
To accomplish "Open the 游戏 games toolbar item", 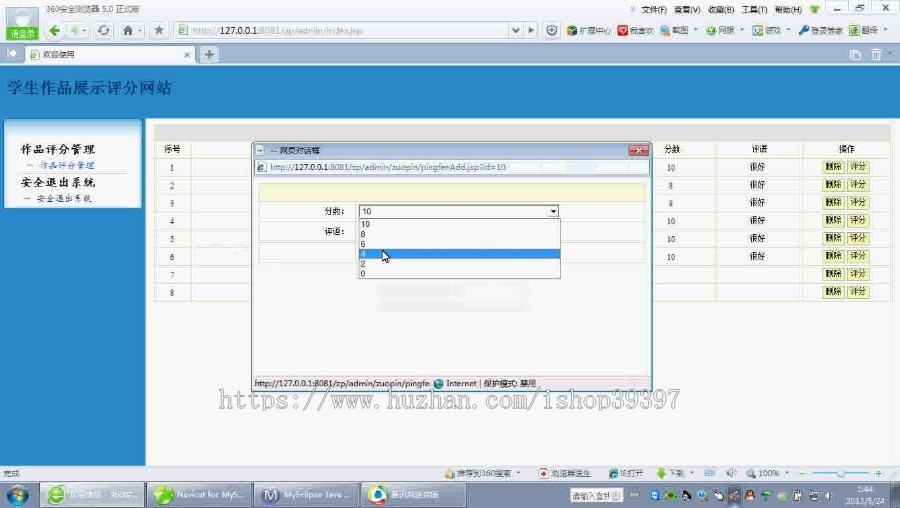I will click(x=767, y=30).
